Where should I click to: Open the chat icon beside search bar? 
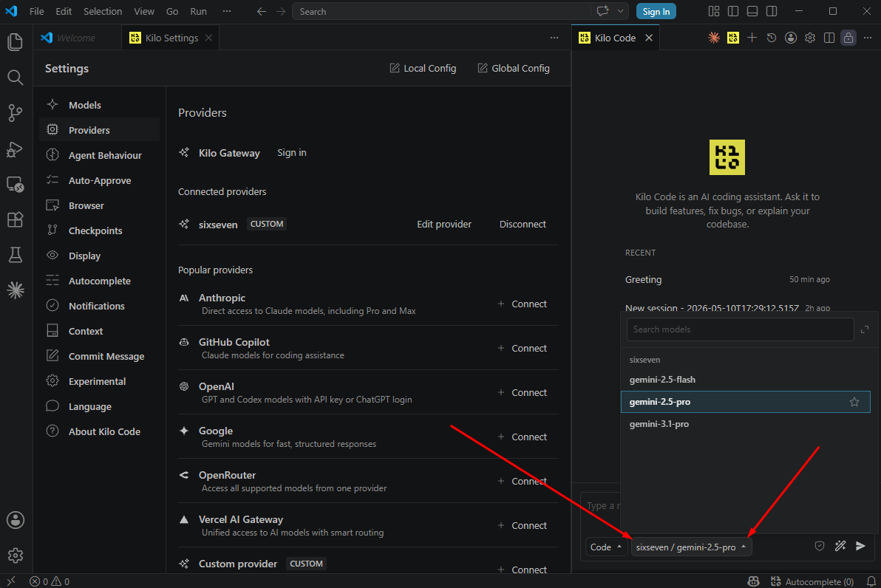602,11
